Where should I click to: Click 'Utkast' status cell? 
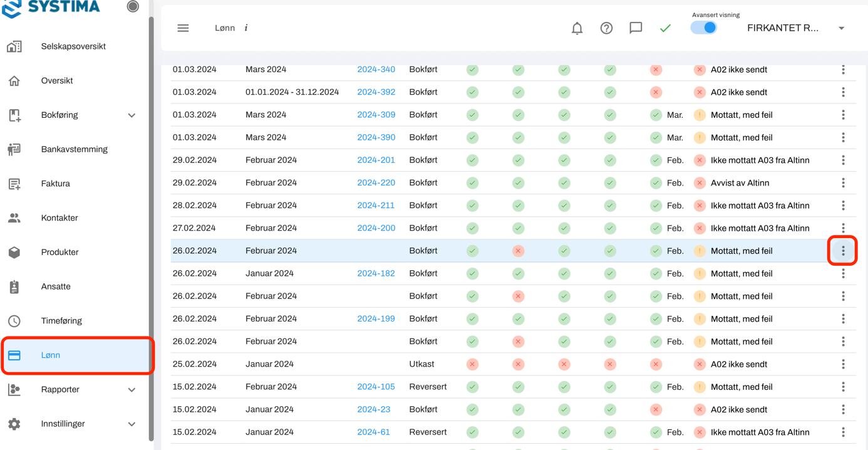pos(421,364)
